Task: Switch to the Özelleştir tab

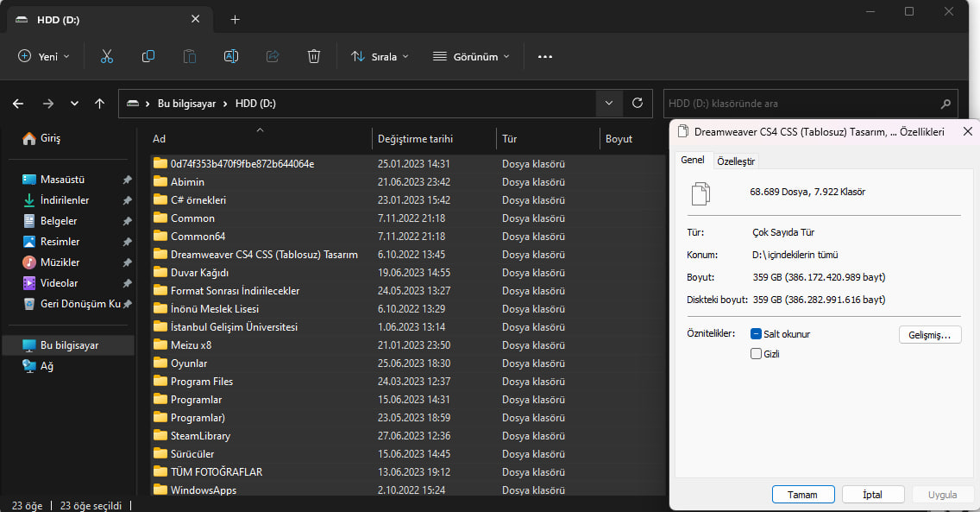Action: (736, 161)
